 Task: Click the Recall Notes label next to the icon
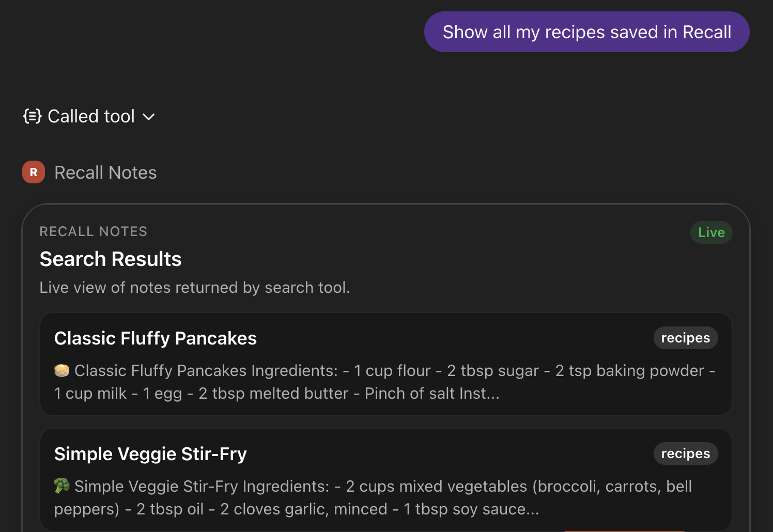(105, 172)
